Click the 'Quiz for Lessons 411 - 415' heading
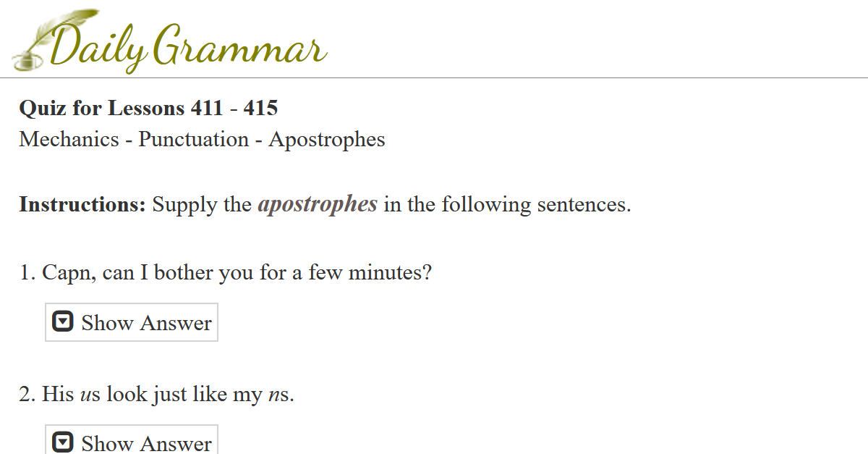 pyautogui.click(x=148, y=109)
